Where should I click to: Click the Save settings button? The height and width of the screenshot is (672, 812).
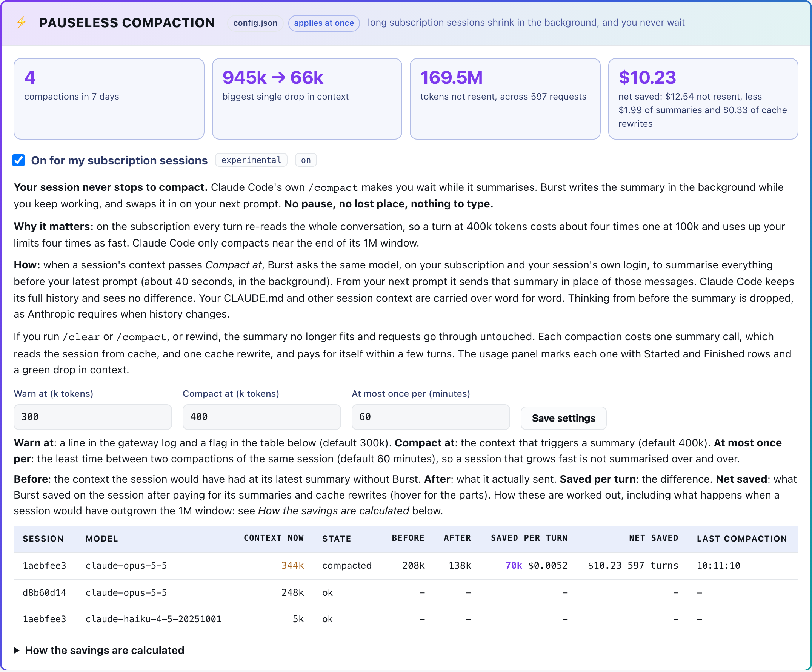[563, 418]
